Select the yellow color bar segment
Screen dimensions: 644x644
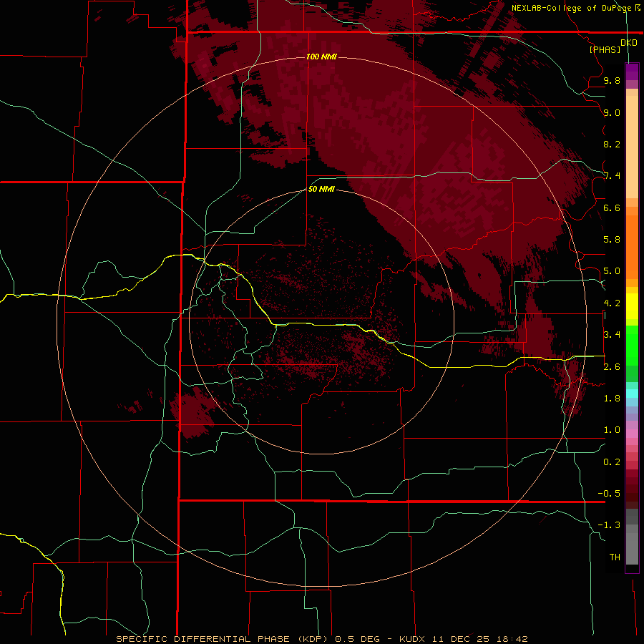pyautogui.click(x=632, y=306)
